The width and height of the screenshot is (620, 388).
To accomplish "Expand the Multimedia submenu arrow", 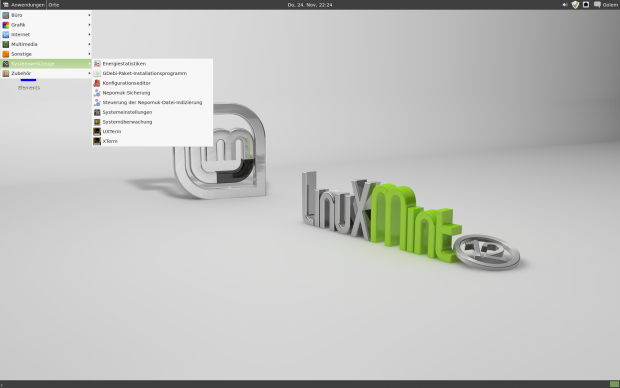I will click(89, 44).
